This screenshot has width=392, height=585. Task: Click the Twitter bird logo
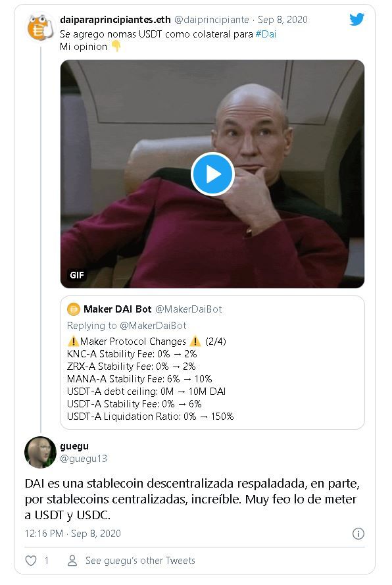point(356,20)
